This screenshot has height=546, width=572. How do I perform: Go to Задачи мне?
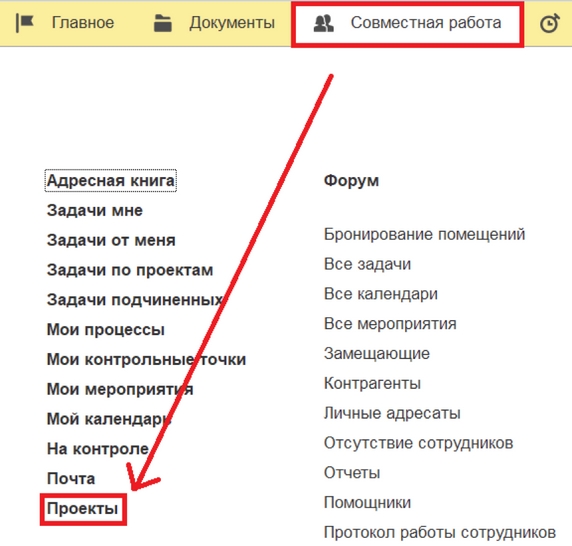(94, 210)
